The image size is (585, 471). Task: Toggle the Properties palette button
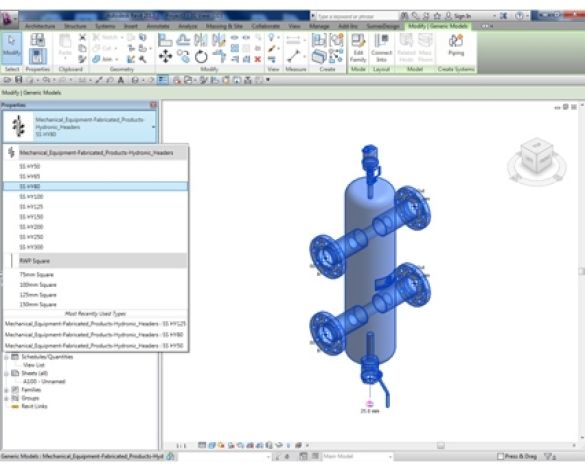click(37, 56)
